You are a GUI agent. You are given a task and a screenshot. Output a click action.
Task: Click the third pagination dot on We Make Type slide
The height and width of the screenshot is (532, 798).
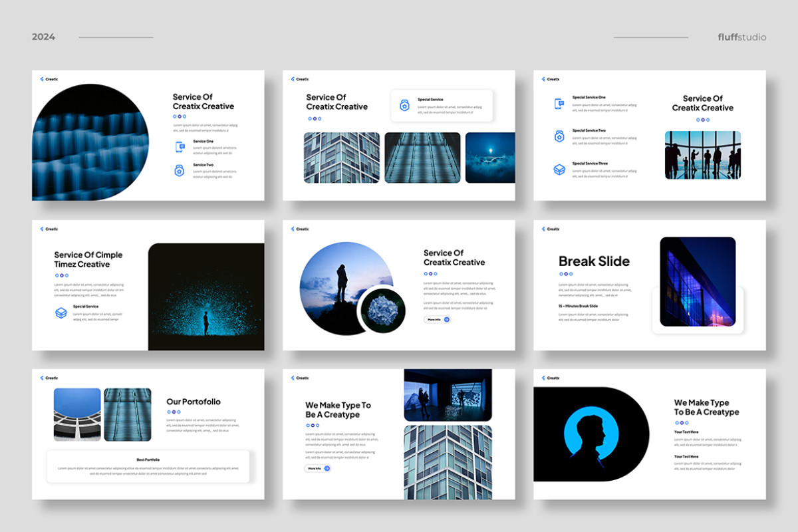tap(317, 426)
